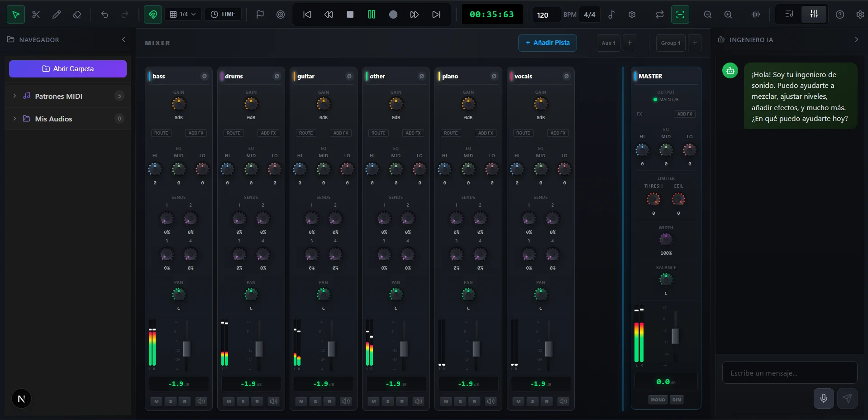
Task: Toggle the metronome icon
Action: point(611,14)
